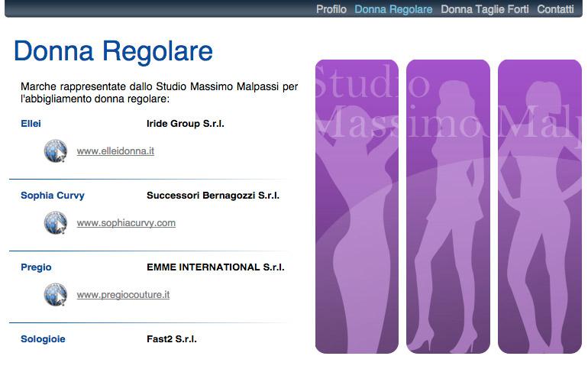Click the first purple silhouette panel with raised arm

tap(357, 206)
